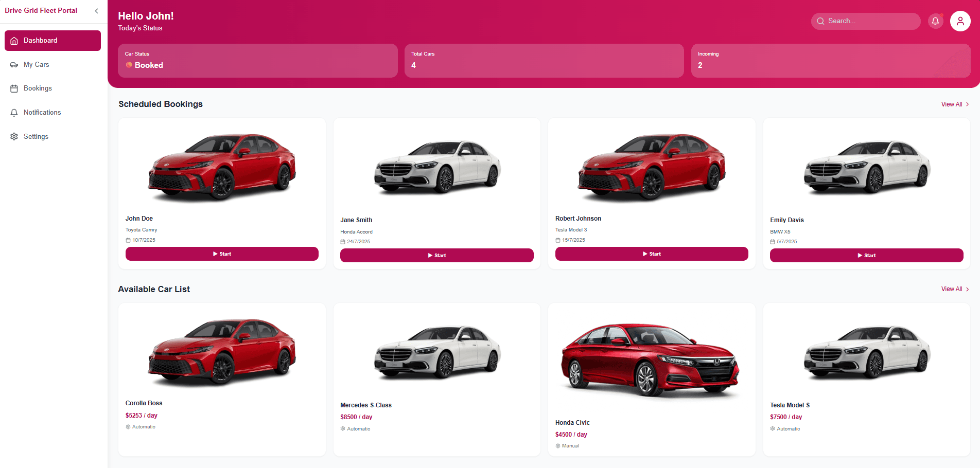Screen dimensions: 980x468
Task: Open Notifications in the sidebar
Action: coord(52,113)
